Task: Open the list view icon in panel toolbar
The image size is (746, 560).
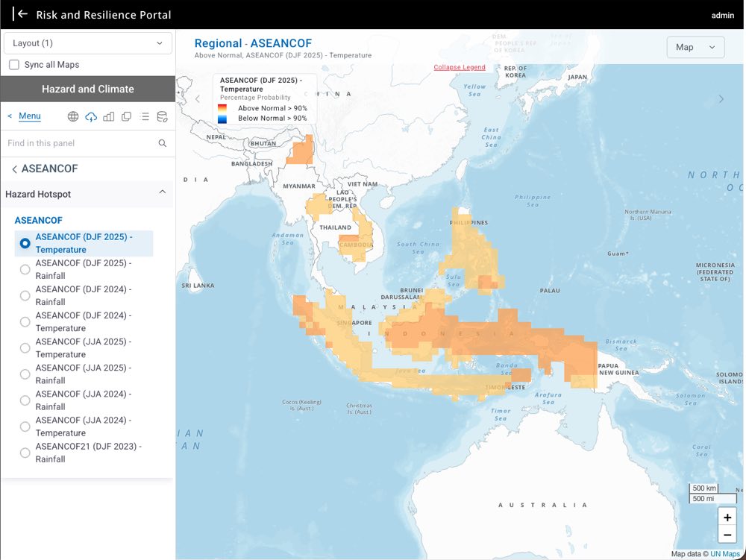Action: tap(145, 116)
